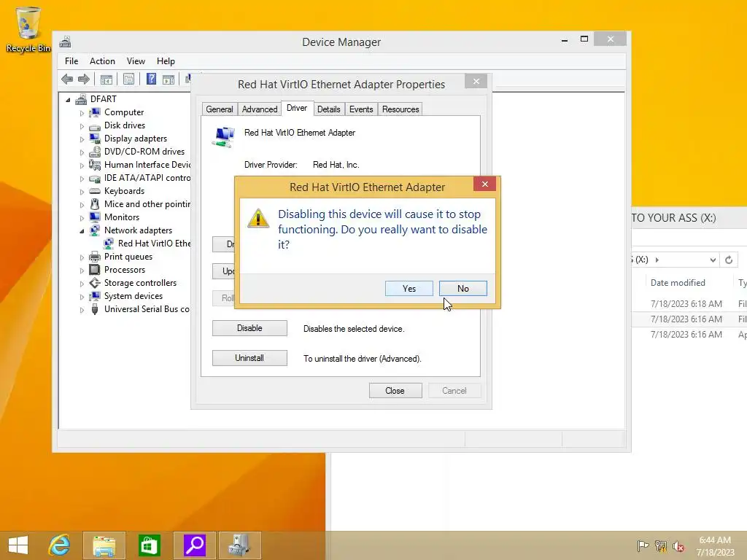
Task: Expand the Keyboards tree node
Action: [82, 192]
